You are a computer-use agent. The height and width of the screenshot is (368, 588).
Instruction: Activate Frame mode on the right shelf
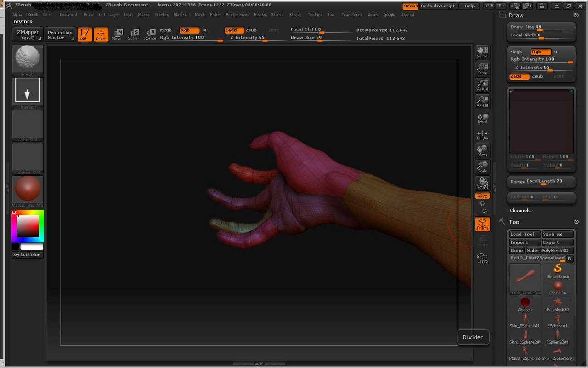[x=482, y=224]
